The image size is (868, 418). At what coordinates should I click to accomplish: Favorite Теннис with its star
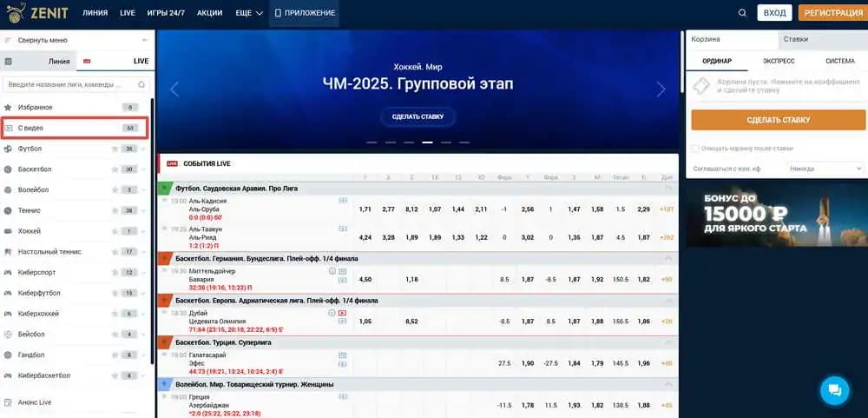(115, 210)
